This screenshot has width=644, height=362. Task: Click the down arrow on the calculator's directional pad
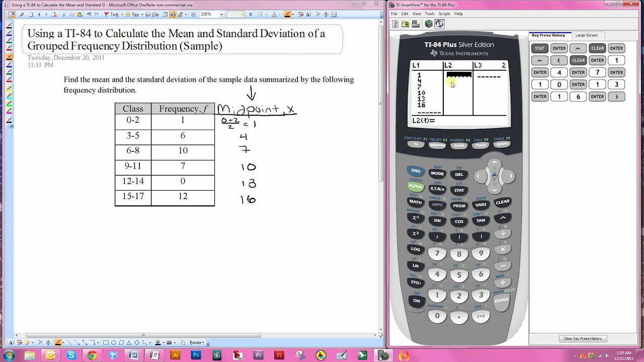coord(495,189)
